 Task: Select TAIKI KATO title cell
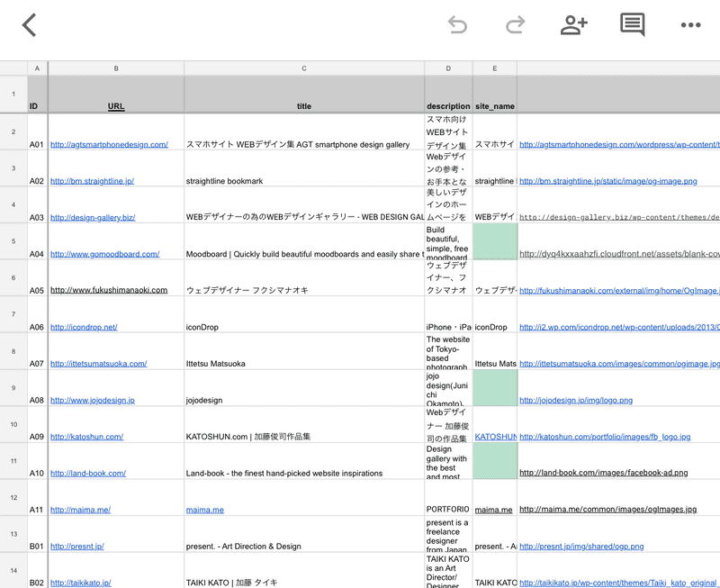304,571
